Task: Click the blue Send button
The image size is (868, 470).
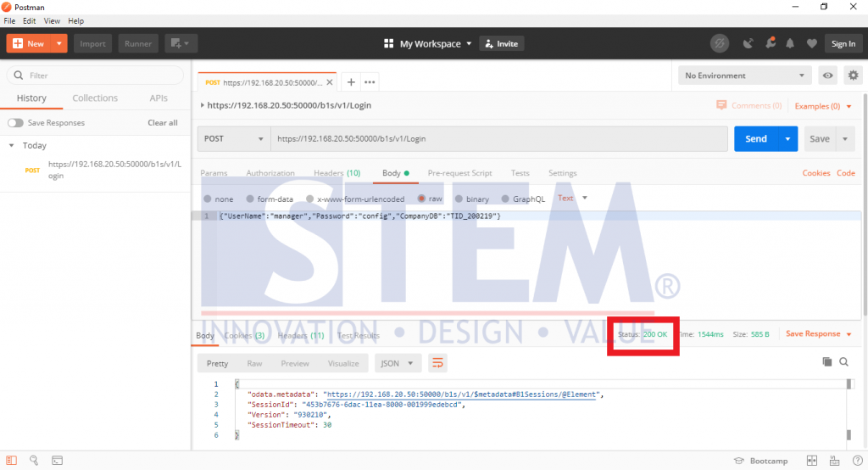Action: coord(755,139)
